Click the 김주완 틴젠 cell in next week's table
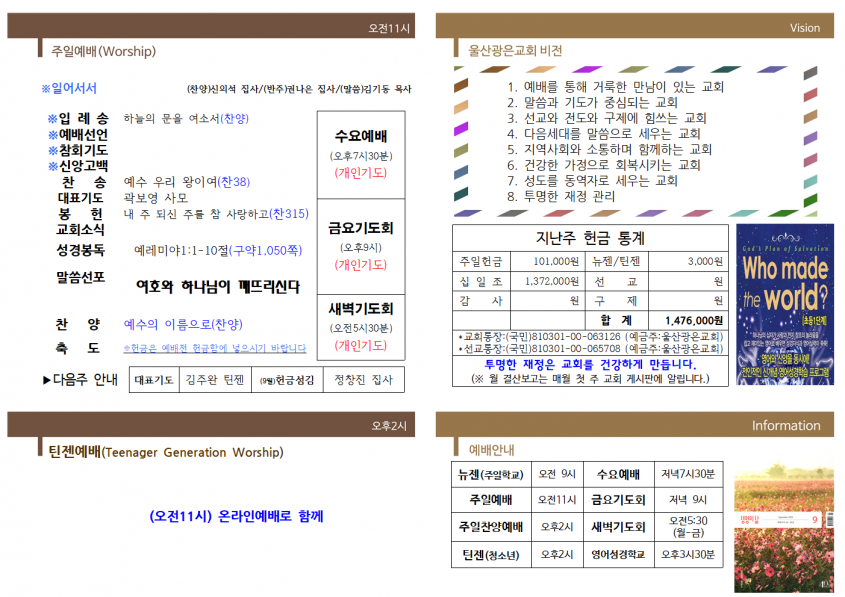Screen dimensions: 845x597 [215, 380]
